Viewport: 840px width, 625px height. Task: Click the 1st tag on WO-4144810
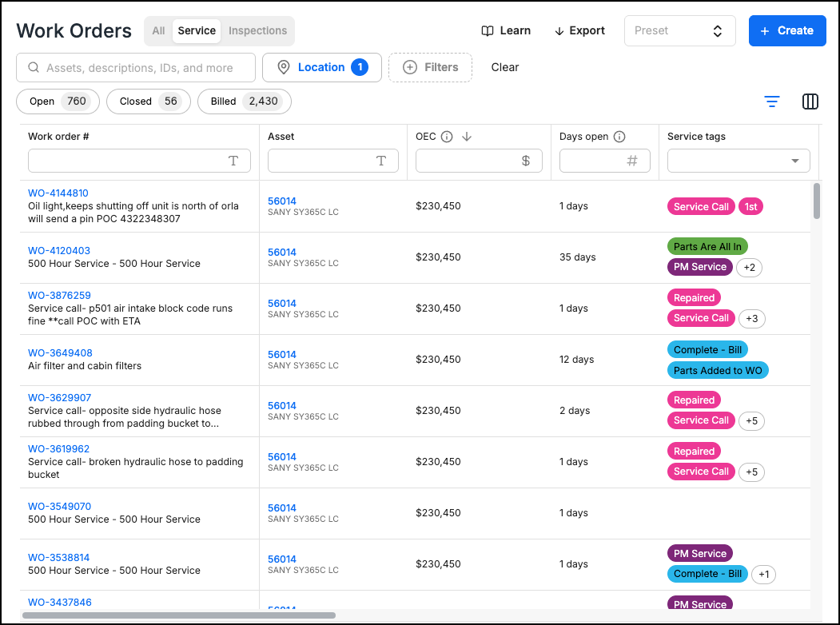coord(750,207)
